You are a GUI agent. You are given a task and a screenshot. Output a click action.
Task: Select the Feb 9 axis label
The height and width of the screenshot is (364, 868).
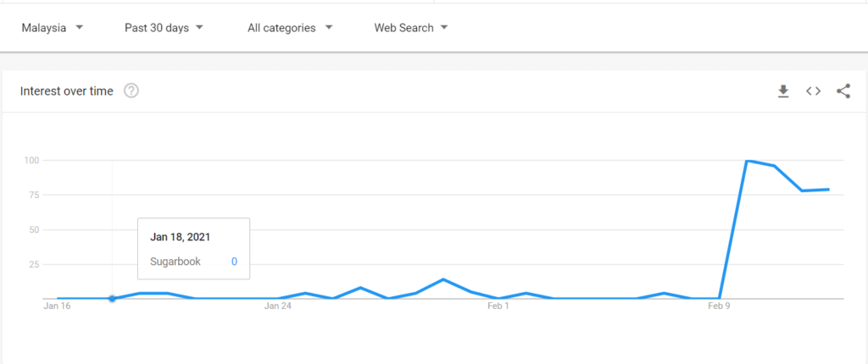pos(719,306)
